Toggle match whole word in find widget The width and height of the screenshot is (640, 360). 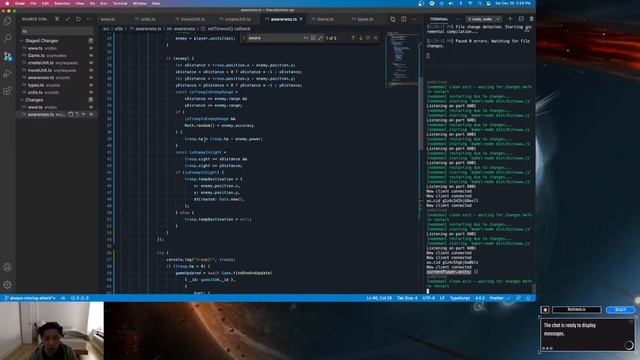313,38
